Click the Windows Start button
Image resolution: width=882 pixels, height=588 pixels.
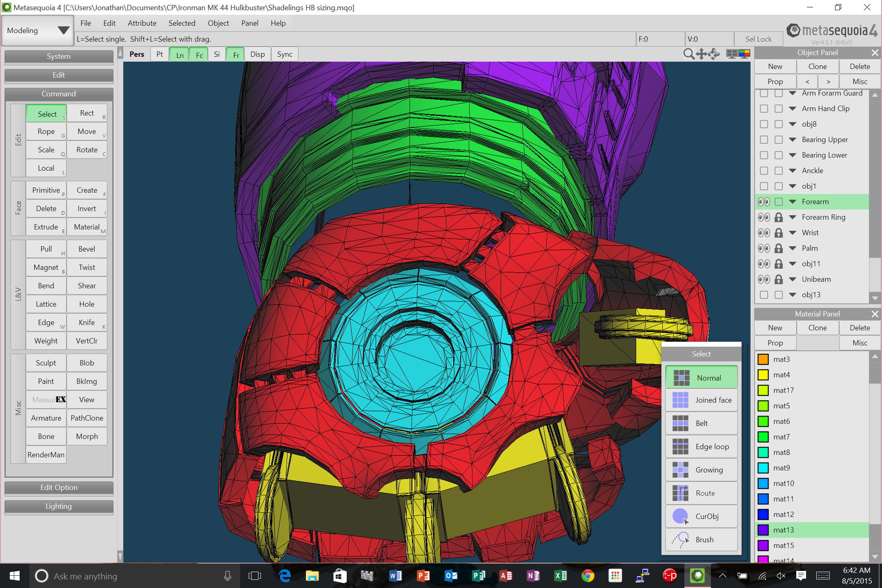[x=15, y=576]
